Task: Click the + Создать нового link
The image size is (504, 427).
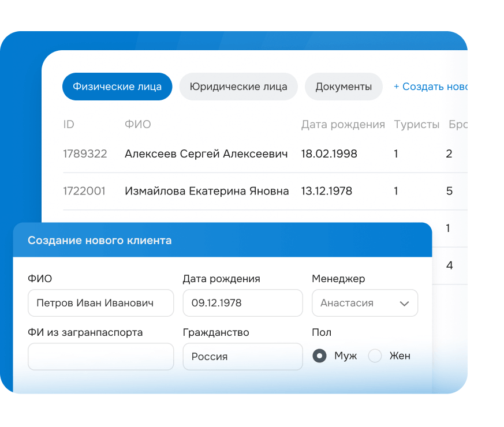Action: pos(430,87)
